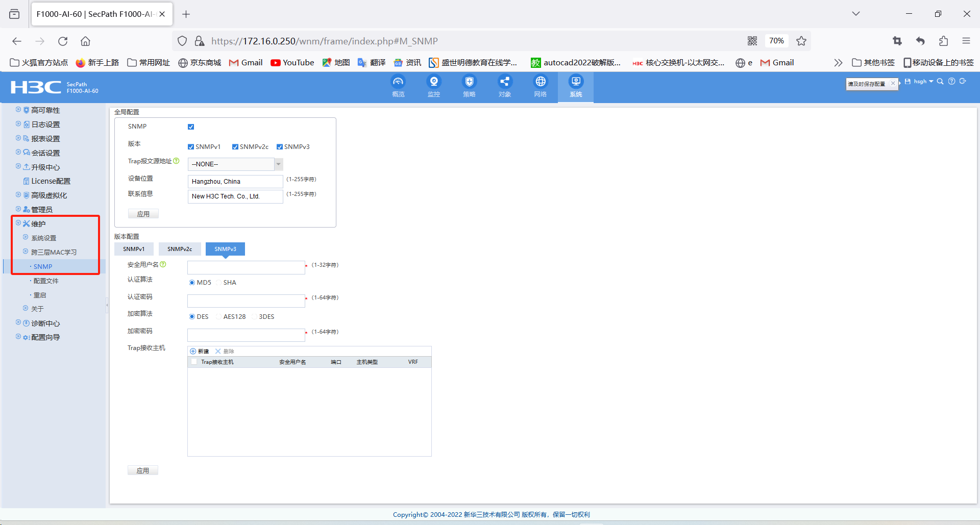Expand the 升级中心 tree node
Screen dimensions: 980x525
click(x=18, y=166)
